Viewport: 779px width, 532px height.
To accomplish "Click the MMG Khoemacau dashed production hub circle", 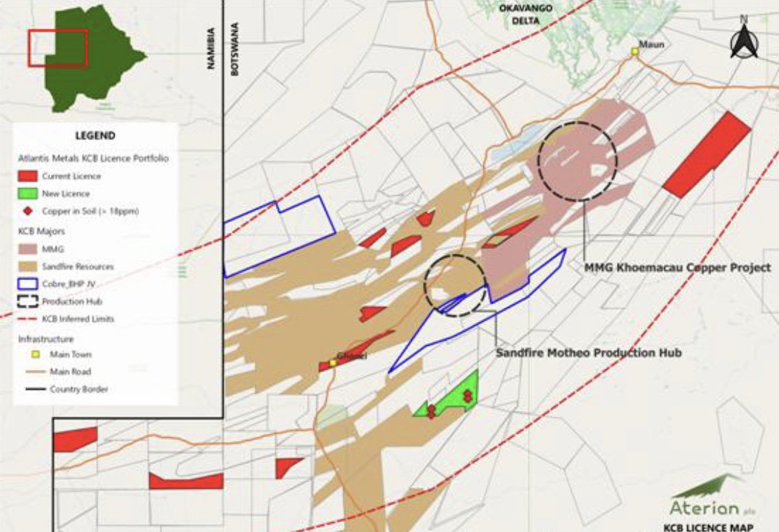I will click(x=577, y=161).
